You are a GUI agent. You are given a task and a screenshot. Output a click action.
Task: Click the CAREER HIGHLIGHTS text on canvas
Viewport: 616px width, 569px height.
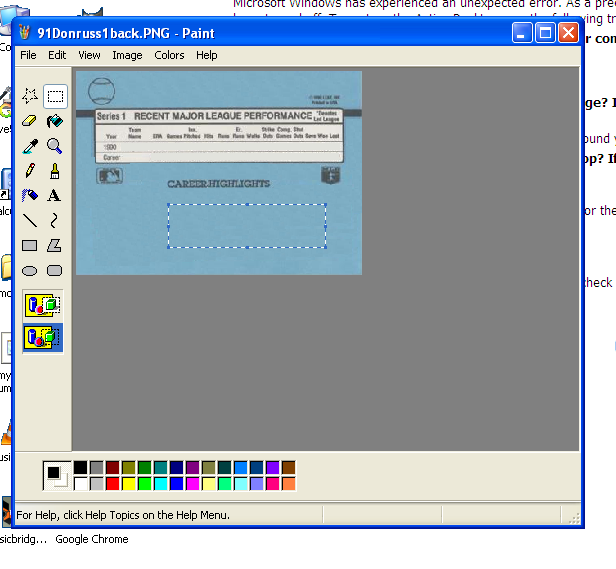coord(219,184)
